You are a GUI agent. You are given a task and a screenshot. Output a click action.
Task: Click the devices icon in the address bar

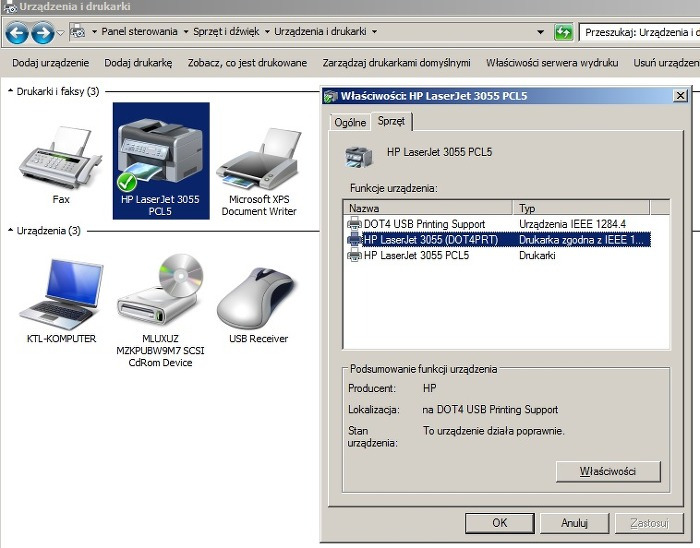pyautogui.click(x=78, y=32)
